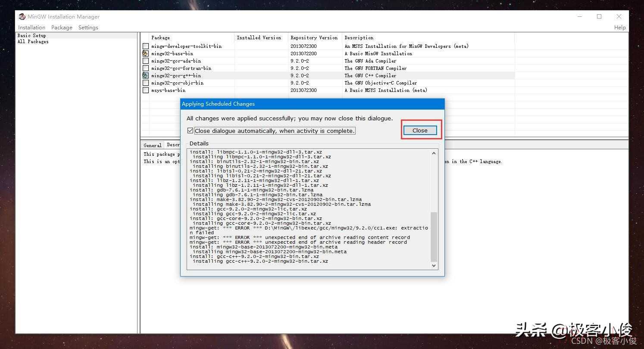
Task: Mark the msys-base-bin package checkbox
Action: coord(145,90)
